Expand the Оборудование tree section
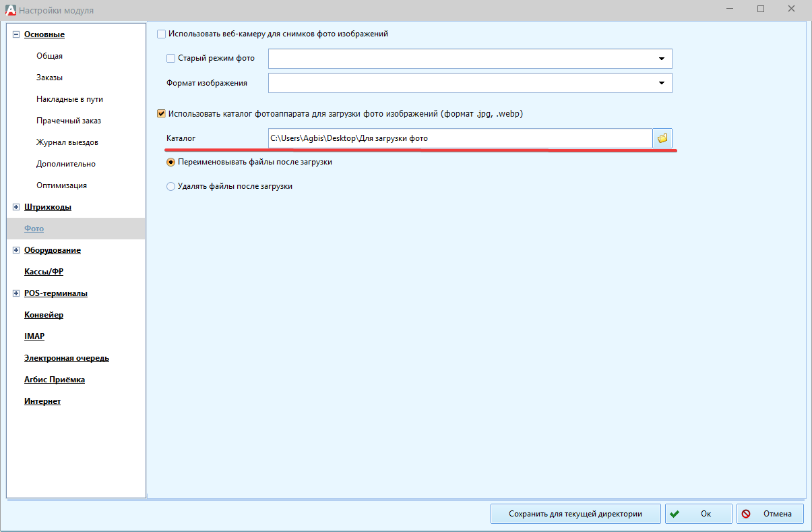This screenshot has width=812, height=532. point(16,250)
